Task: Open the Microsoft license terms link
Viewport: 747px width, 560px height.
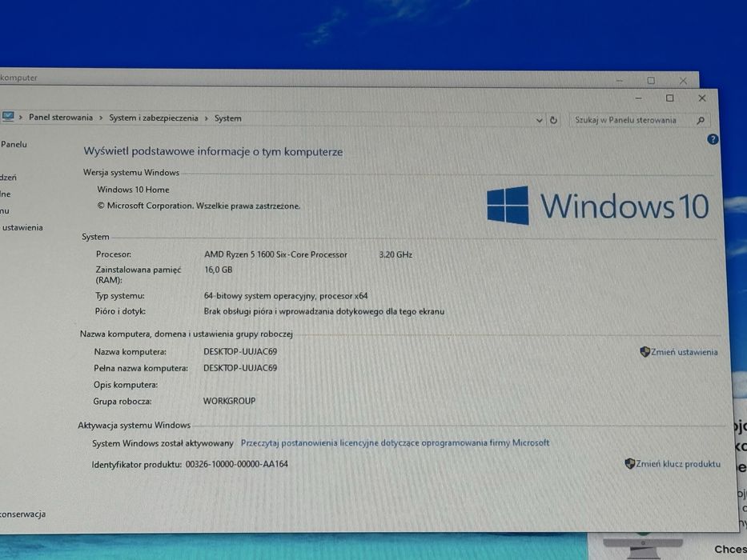Action: pos(395,443)
